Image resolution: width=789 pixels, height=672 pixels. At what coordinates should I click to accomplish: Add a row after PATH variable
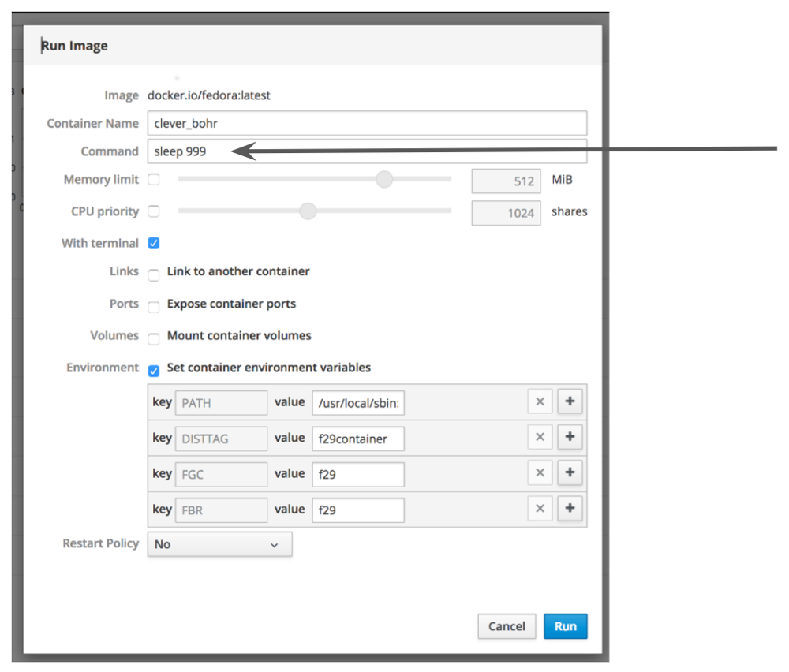[x=570, y=401]
